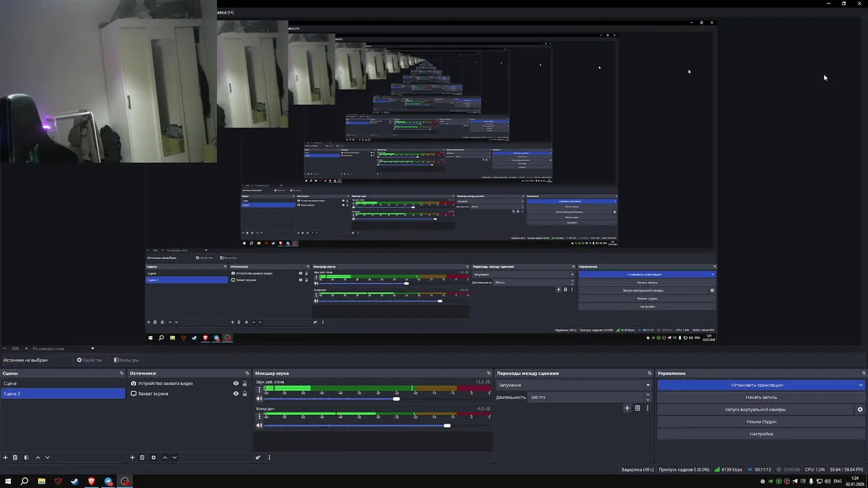Open Windows taskbar search

[24, 481]
